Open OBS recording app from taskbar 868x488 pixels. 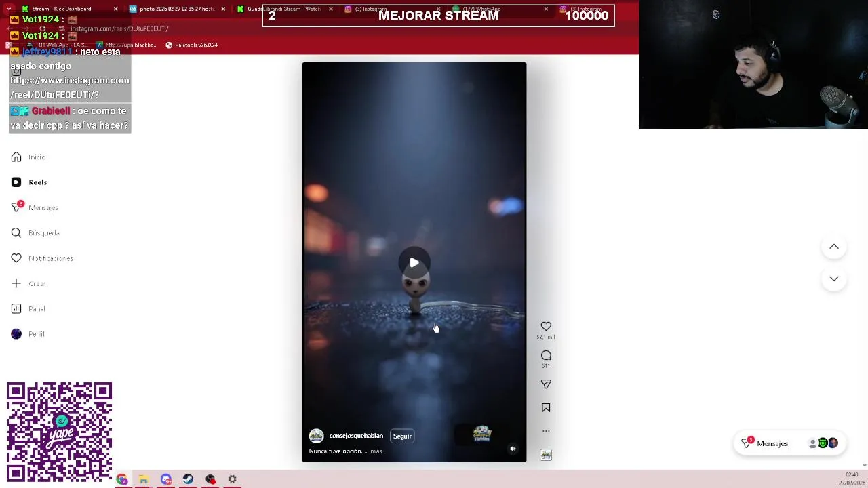(x=210, y=480)
